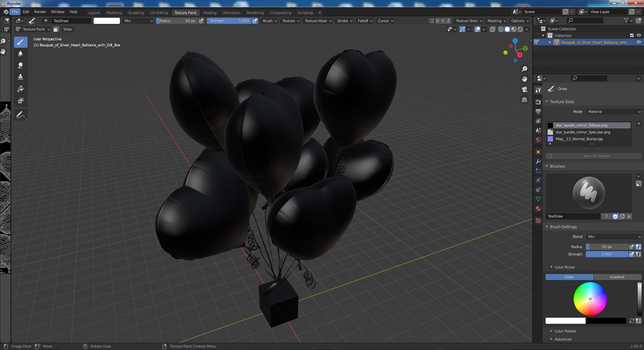The width and height of the screenshot is (644, 350).
Task: Open World properties tab
Action: pyautogui.click(x=538, y=140)
